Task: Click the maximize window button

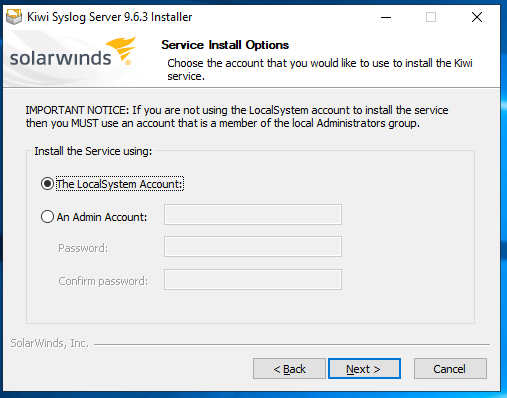Action: click(431, 17)
